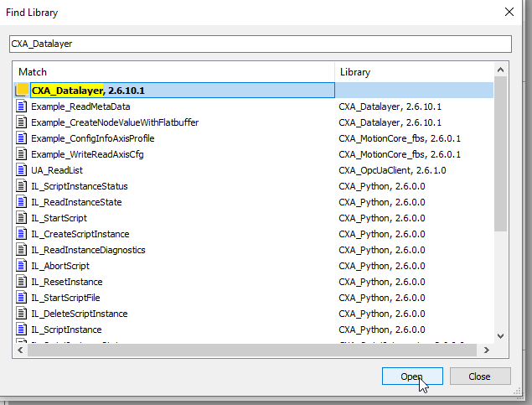Close the Find Library dialog with X

click(x=509, y=13)
